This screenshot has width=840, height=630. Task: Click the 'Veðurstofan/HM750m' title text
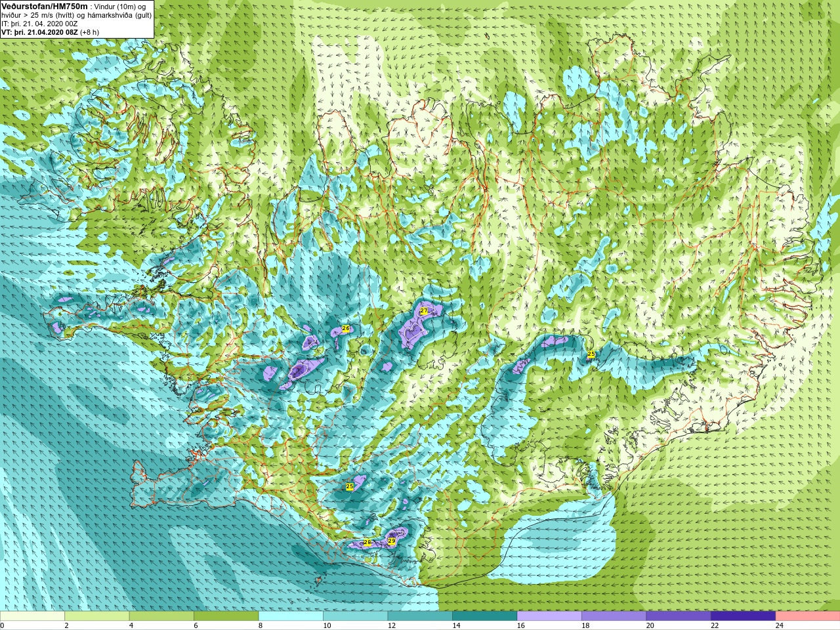click(45, 6)
